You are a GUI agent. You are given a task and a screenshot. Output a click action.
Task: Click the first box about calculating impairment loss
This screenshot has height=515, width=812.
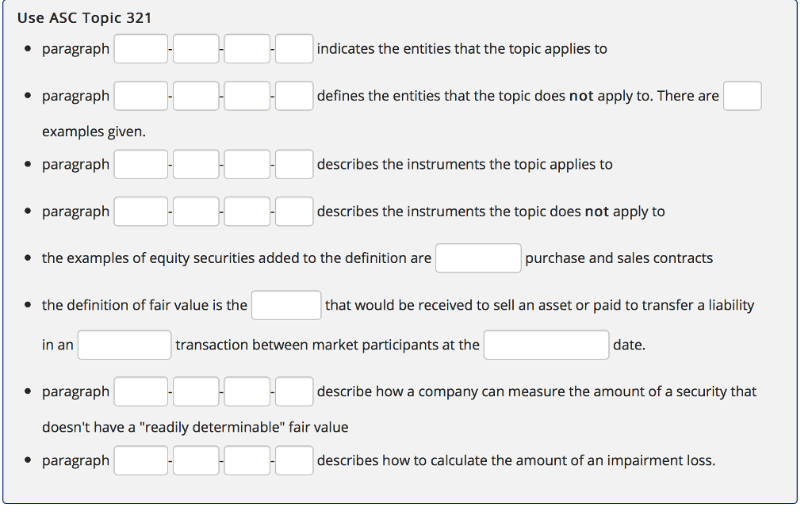coord(140,460)
